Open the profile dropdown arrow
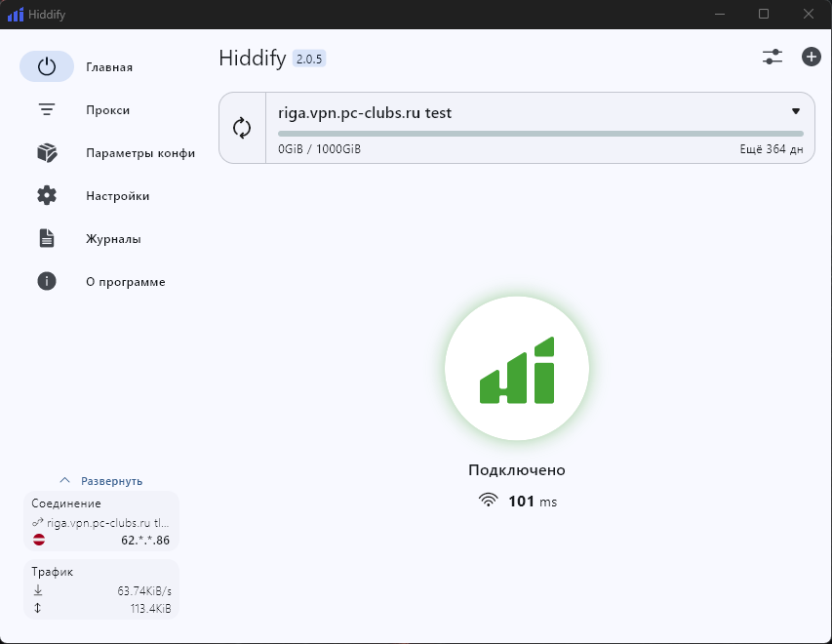The image size is (832, 644). point(796,112)
